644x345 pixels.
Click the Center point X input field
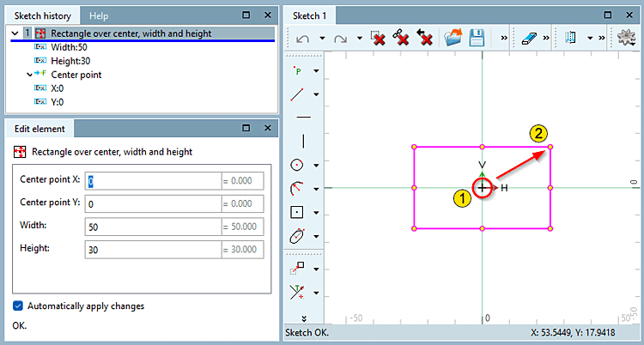(x=153, y=181)
